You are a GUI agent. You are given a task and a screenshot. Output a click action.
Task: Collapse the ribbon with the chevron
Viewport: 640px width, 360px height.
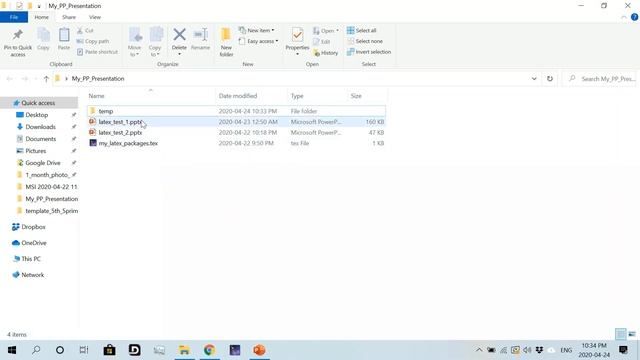click(623, 18)
